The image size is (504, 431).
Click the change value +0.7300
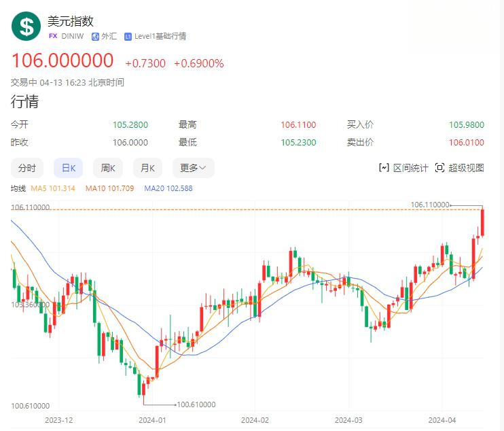145,63
